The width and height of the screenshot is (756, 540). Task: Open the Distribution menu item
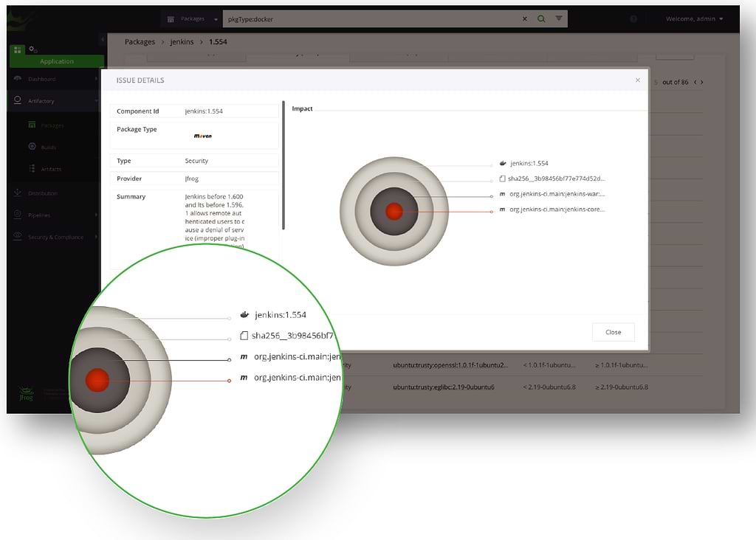42,193
